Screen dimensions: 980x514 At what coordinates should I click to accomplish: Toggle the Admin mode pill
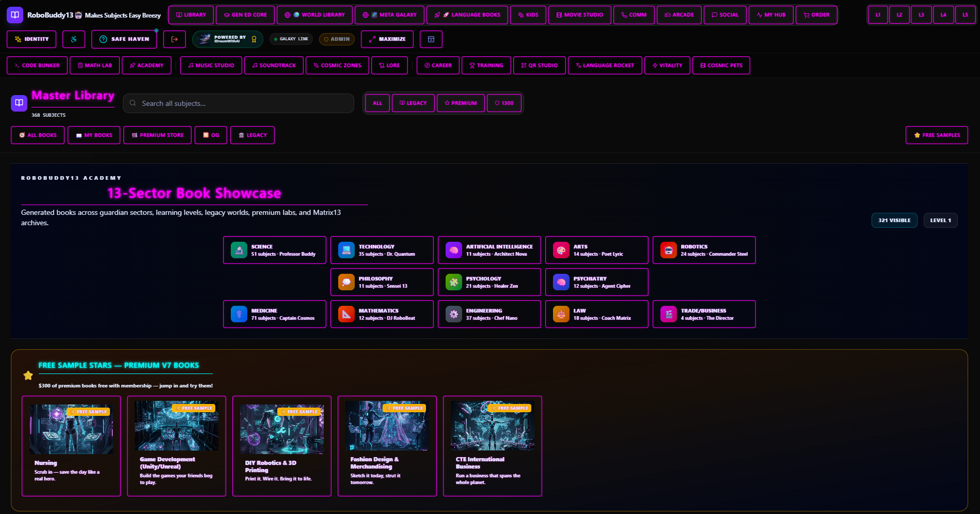click(x=337, y=39)
